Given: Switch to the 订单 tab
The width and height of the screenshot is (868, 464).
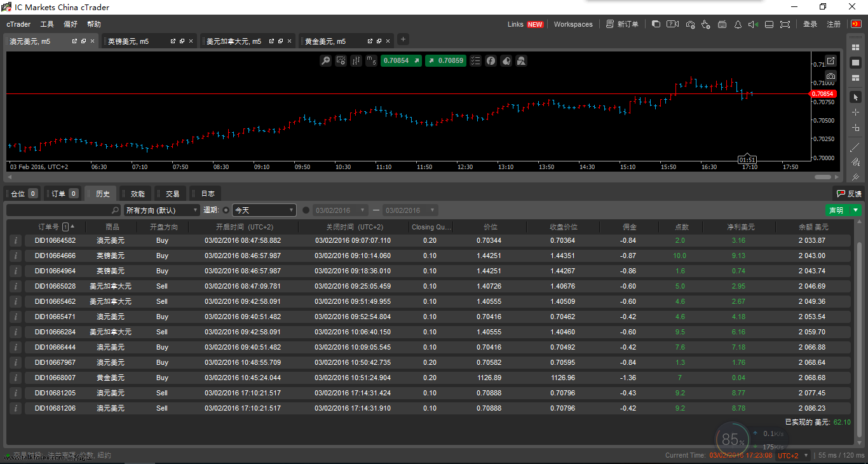Looking at the screenshot, I should coord(62,194).
